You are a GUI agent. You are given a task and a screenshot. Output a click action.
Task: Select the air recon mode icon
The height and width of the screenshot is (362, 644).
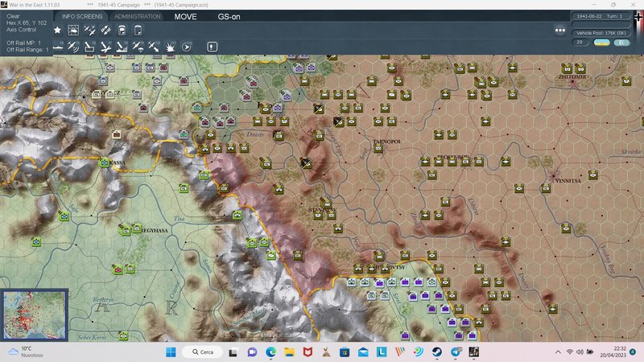(73, 47)
